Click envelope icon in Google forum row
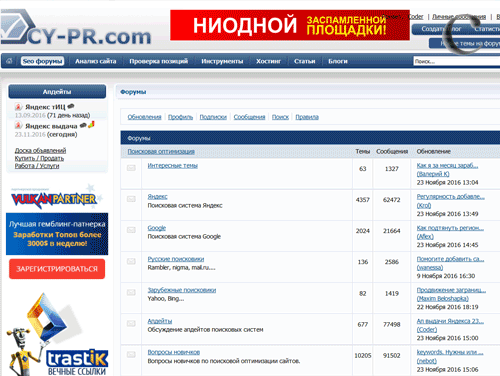The width and height of the screenshot is (500, 376). [x=131, y=230]
